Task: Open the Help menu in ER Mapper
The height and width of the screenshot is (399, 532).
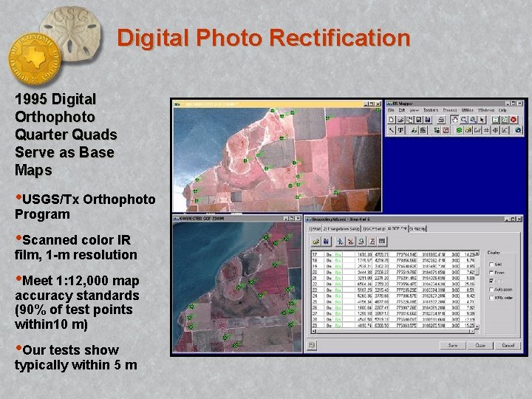Action: [x=502, y=110]
